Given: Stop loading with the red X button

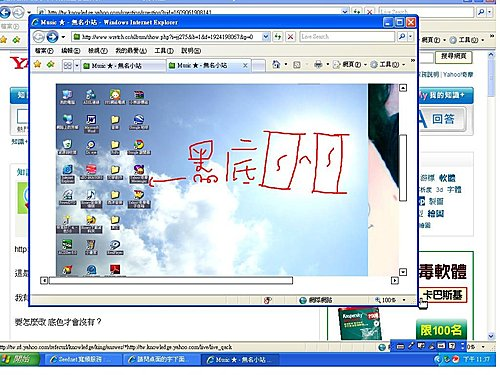Looking at the screenshot, I should 291,37.
